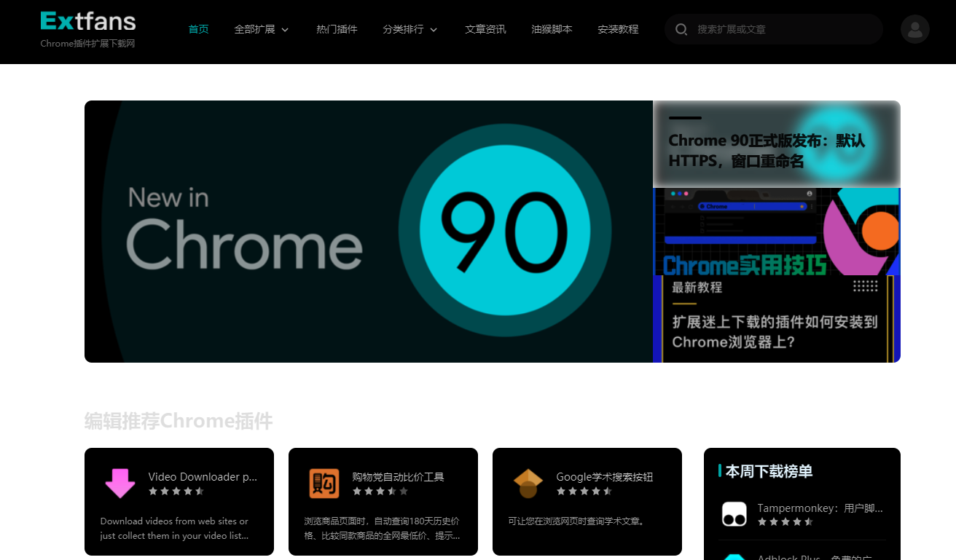Click '可让您在浏览网页时查询学术文章' description
Image resolution: width=956 pixels, height=560 pixels.
coord(576,521)
